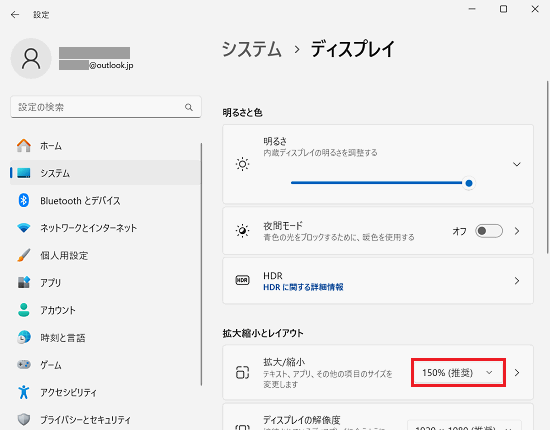This screenshot has height=430, width=550.
Task: Maximize the Settings window
Action: coord(503,9)
